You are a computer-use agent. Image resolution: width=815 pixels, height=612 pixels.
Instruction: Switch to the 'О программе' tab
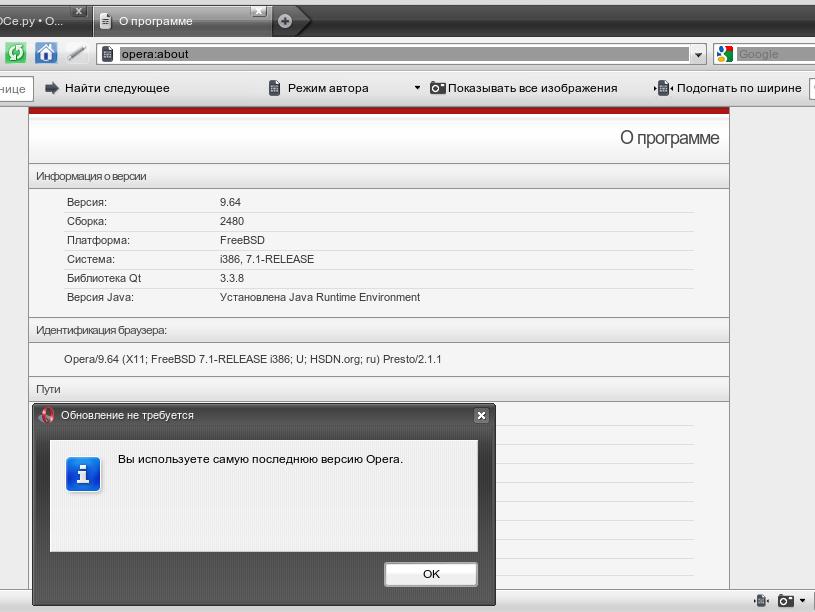170,21
